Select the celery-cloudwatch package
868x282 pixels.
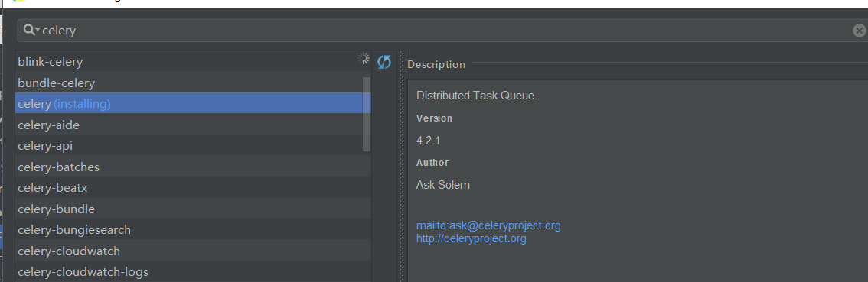pyautogui.click(x=193, y=251)
